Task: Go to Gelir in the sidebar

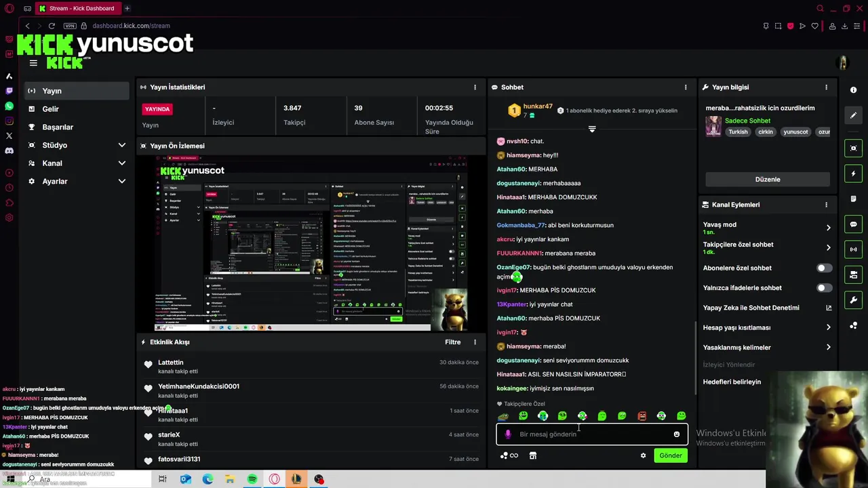Action: click(x=77, y=109)
